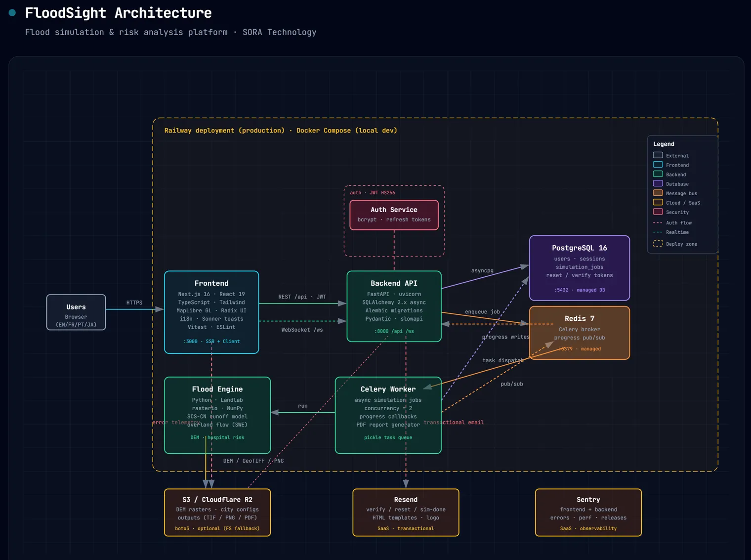Click the 'run' edge label
The height and width of the screenshot is (560, 751).
303,406
